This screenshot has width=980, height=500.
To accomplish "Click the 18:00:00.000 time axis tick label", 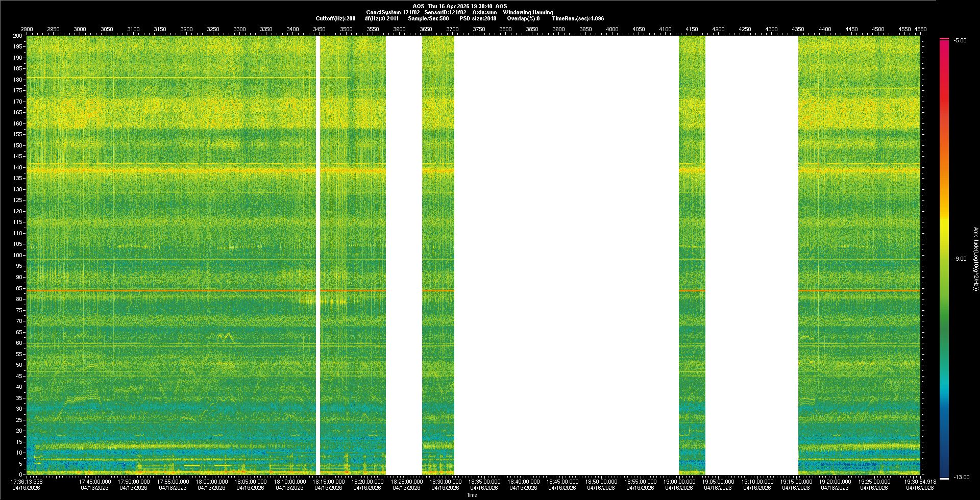I will [x=211, y=482].
